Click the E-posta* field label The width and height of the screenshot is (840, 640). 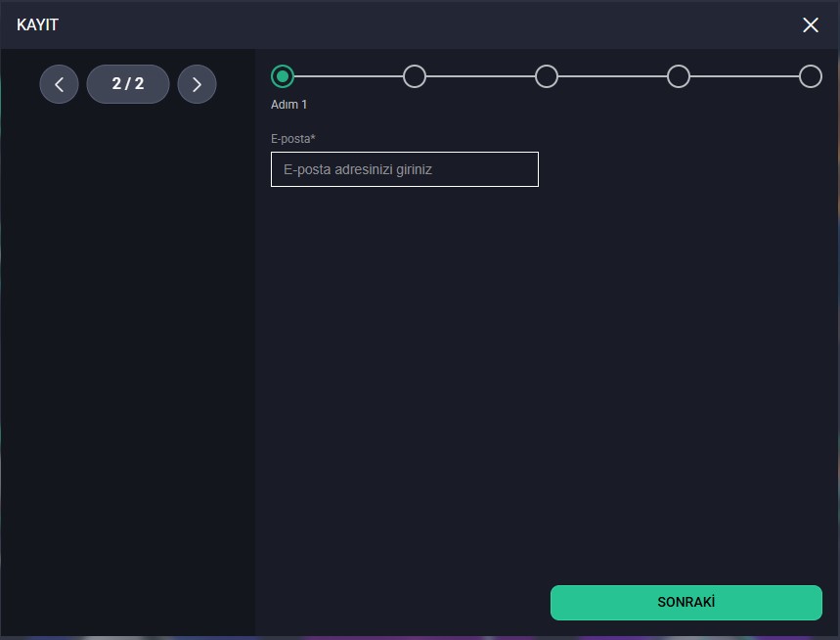292,139
